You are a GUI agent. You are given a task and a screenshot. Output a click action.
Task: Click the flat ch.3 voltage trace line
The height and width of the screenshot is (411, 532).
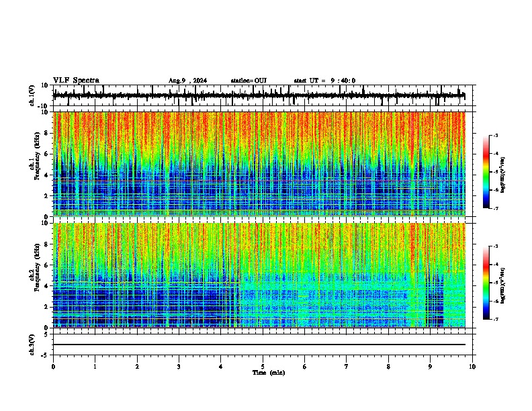[259, 345]
